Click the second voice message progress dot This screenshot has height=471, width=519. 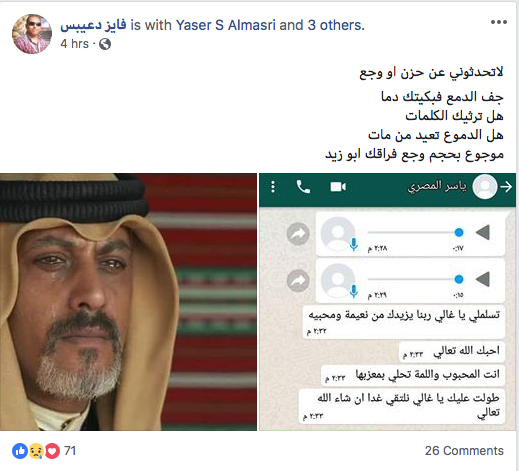459,279
